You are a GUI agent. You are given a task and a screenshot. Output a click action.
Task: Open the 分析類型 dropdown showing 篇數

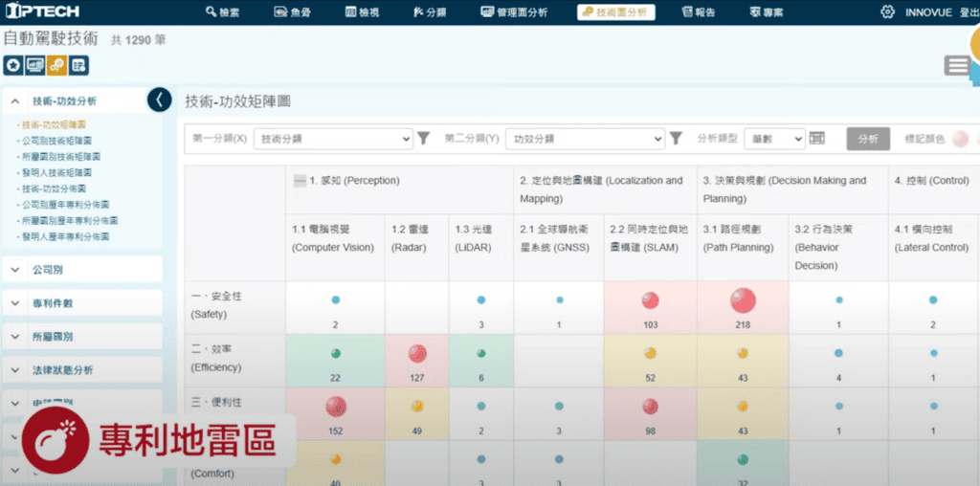click(773, 139)
